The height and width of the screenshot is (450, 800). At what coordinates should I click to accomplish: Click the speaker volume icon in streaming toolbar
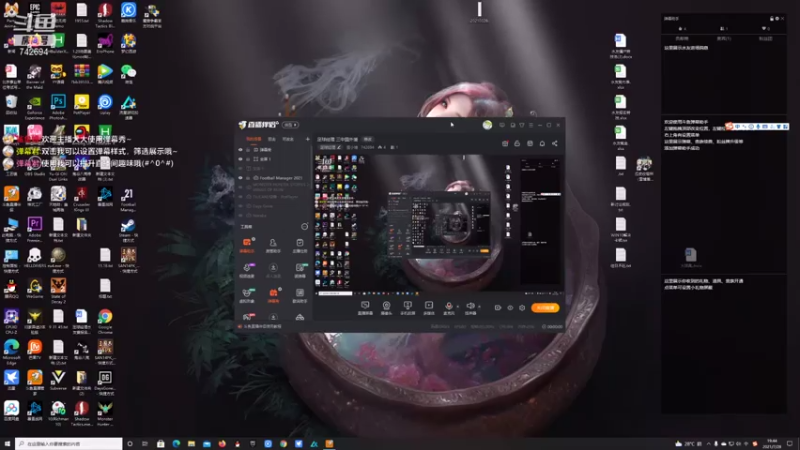(470, 306)
